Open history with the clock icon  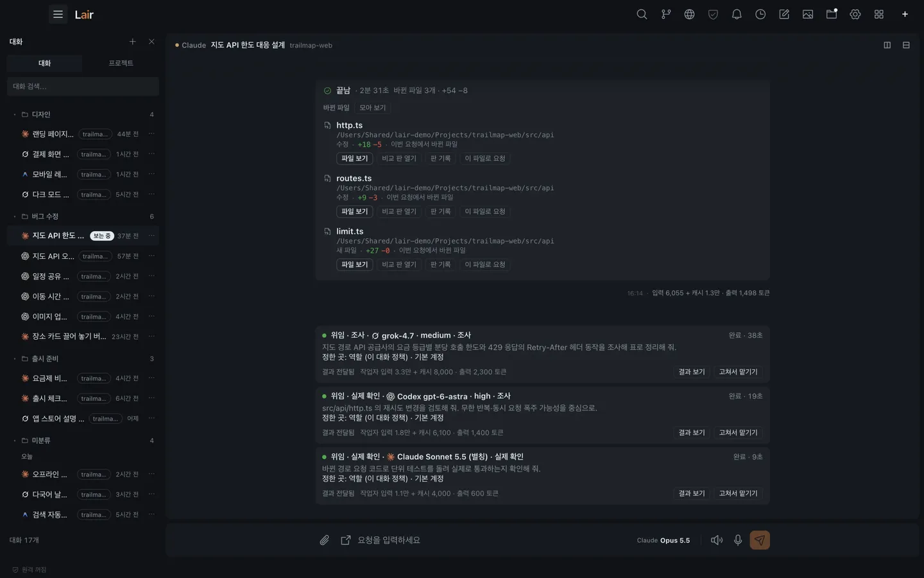(x=760, y=14)
